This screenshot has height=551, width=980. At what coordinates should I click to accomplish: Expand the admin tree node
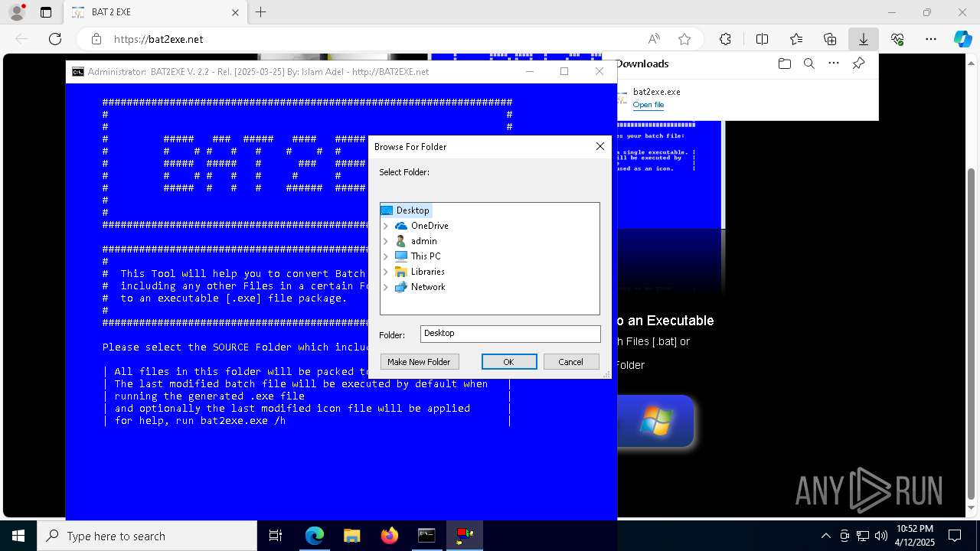coord(386,241)
